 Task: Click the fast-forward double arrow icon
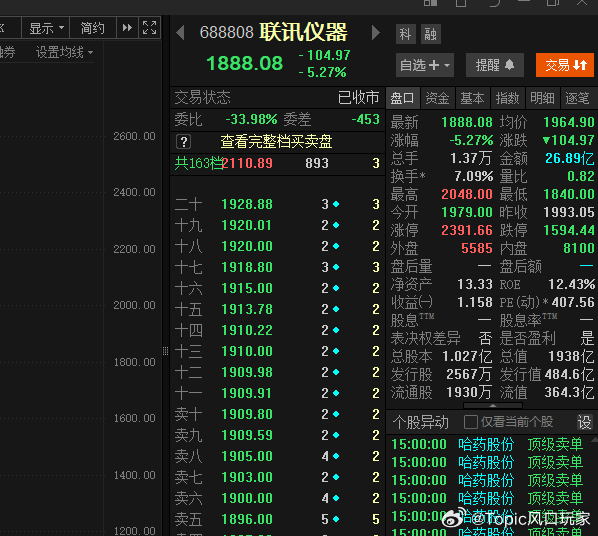point(127,28)
